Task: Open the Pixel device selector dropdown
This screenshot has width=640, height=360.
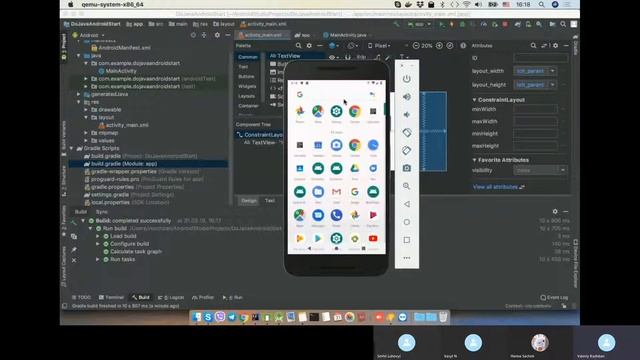Action: click(380, 46)
